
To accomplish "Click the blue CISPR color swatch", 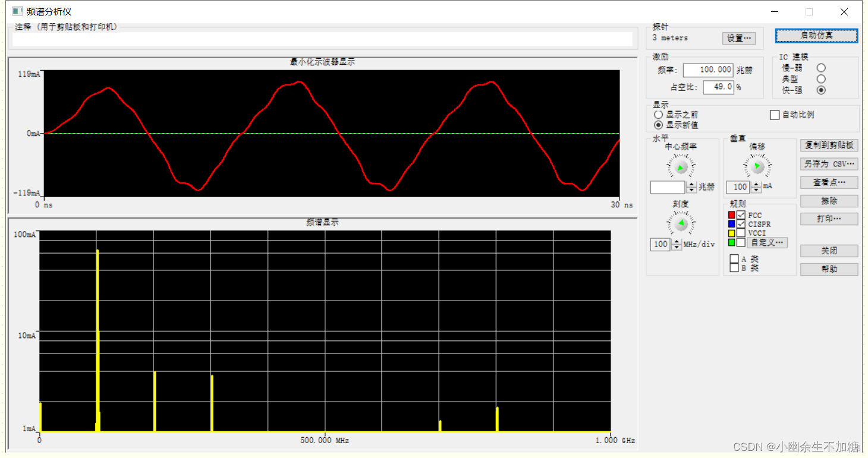I will coord(731,224).
